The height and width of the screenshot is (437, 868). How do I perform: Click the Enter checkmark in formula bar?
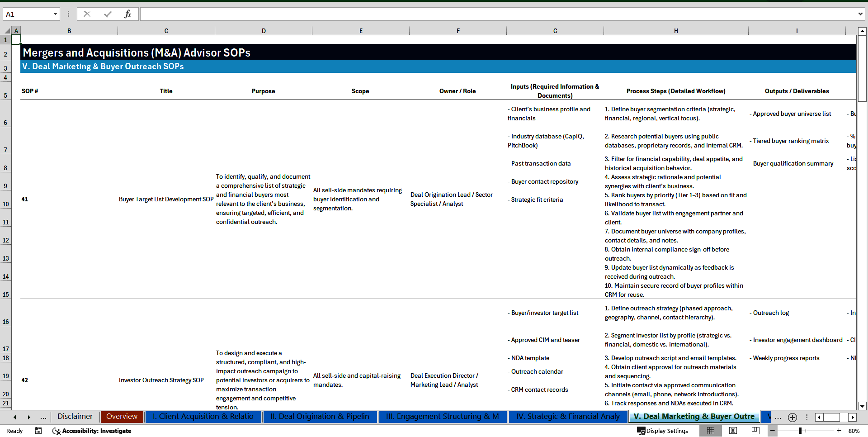tap(107, 14)
